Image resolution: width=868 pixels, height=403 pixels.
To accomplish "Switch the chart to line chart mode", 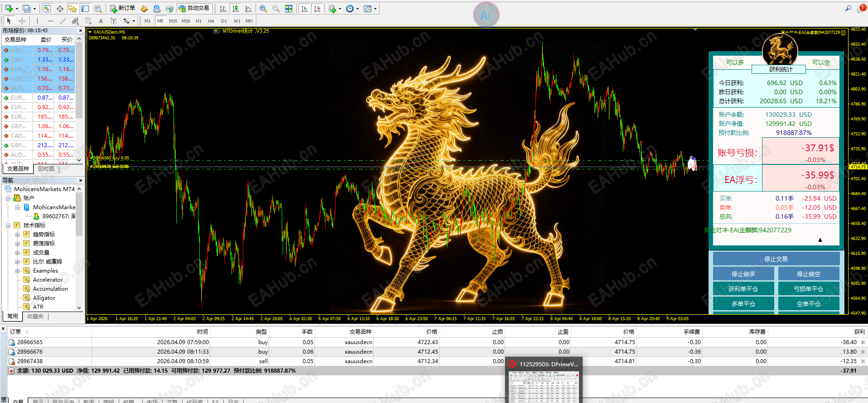I will click(x=248, y=9).
